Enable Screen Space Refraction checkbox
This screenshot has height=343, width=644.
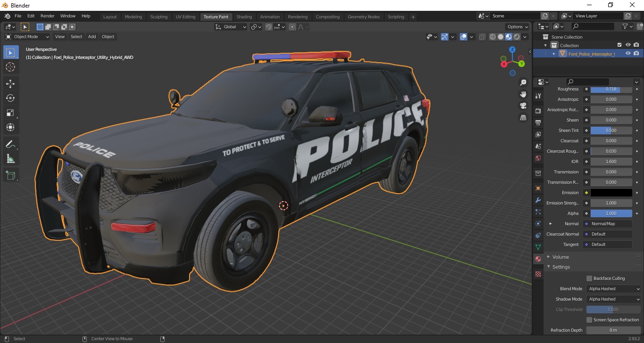tap(589, 320)
